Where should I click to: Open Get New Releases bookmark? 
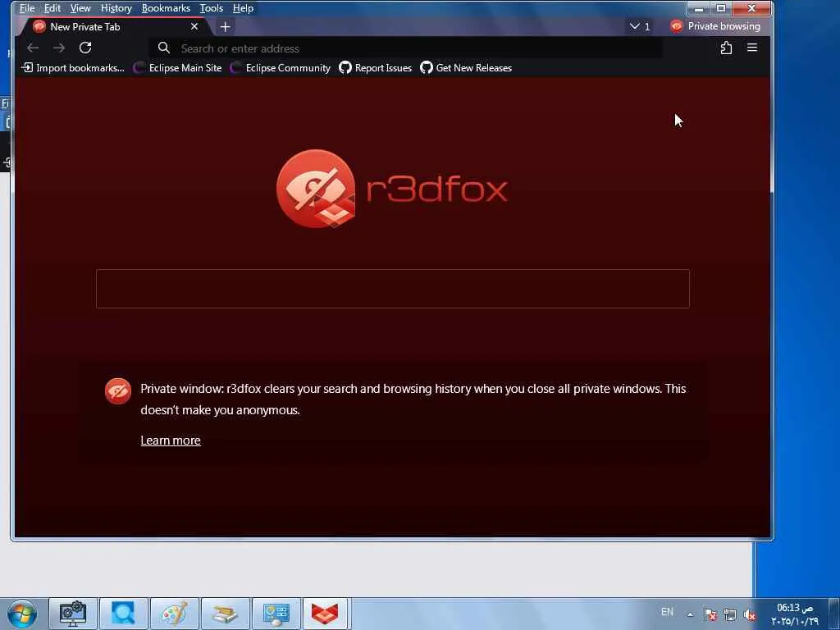tap(466, 68)
